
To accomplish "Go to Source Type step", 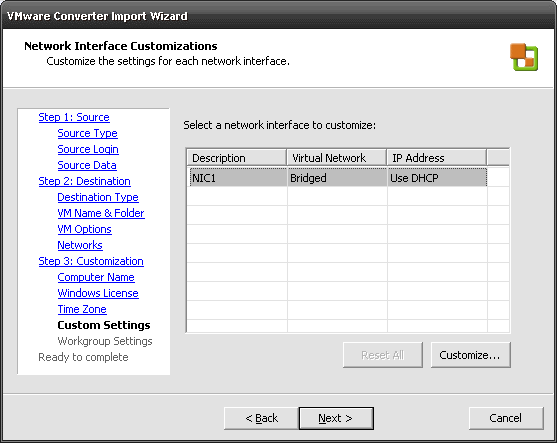I will point(87,133).
